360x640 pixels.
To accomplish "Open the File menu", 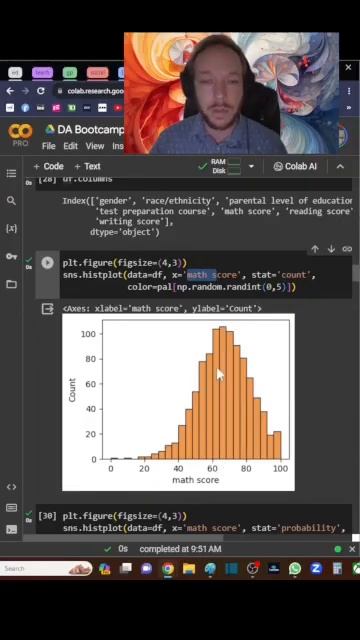I will point(49,146).
